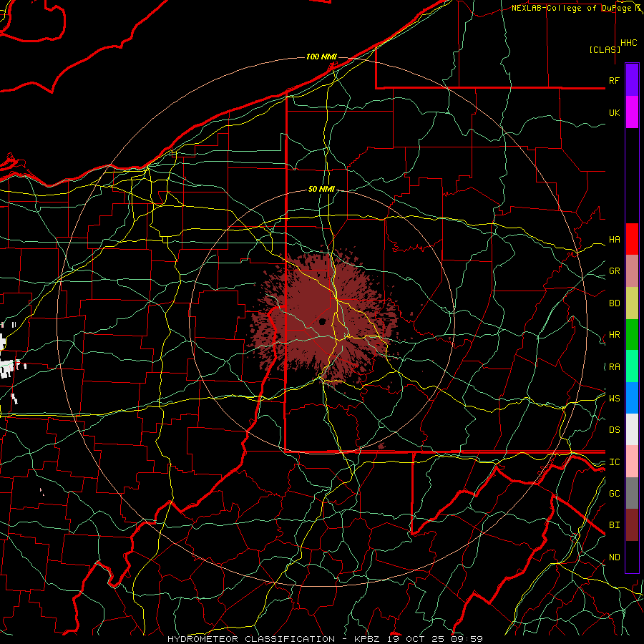Click the ND legend label
The width and height of the screenshot is (644, 644).
click(614, 557)
